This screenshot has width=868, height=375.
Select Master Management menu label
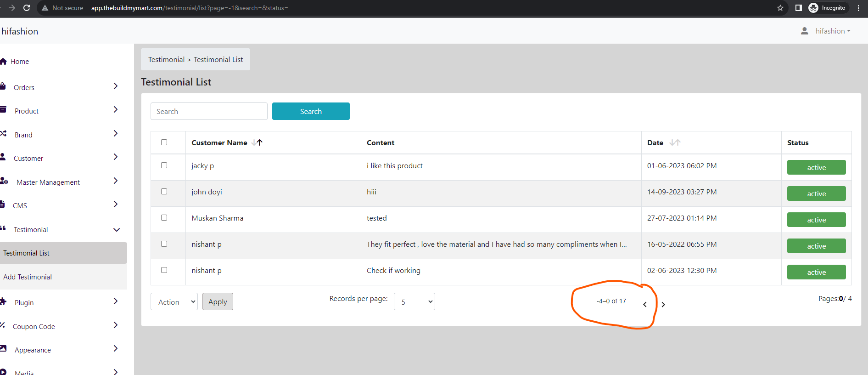[48, 182]
